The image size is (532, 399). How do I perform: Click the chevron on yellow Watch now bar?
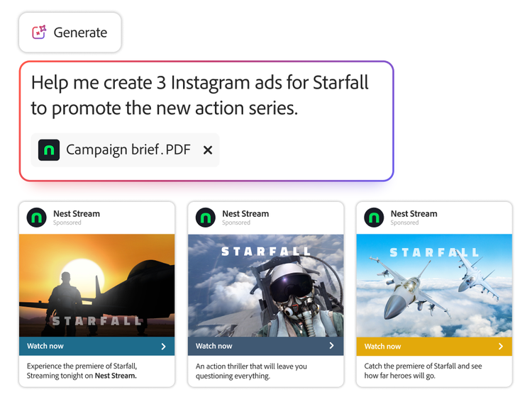coord(500,347)
